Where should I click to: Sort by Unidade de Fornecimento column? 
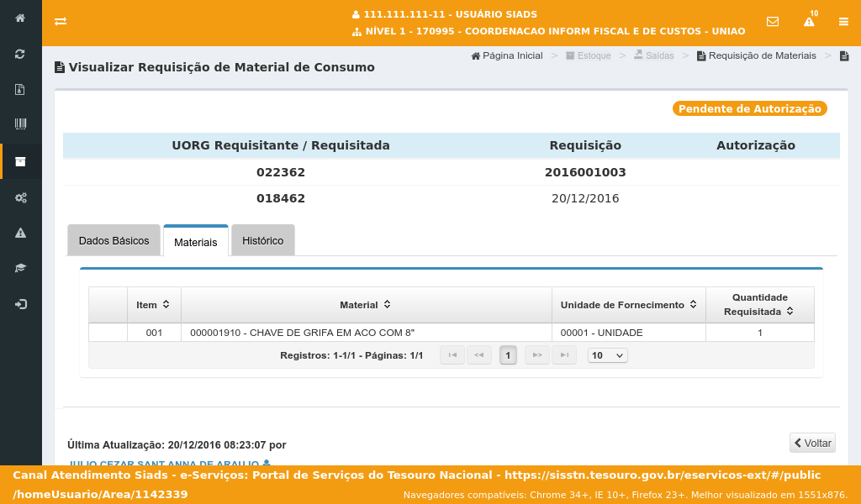[628, 304]
